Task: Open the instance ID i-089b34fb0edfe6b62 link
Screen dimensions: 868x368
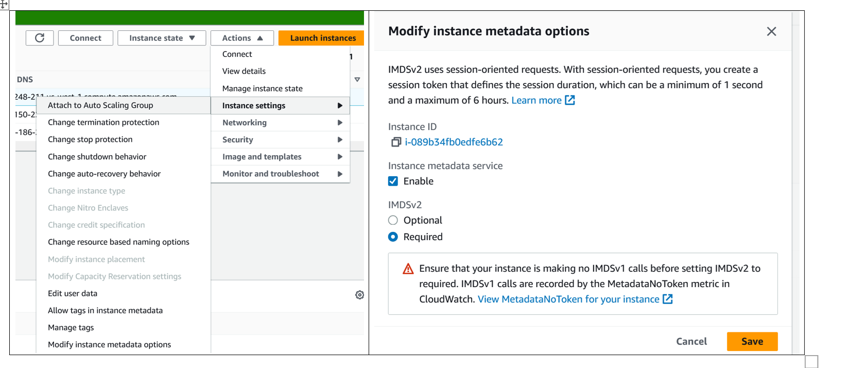Action: (x=454, y=142)
